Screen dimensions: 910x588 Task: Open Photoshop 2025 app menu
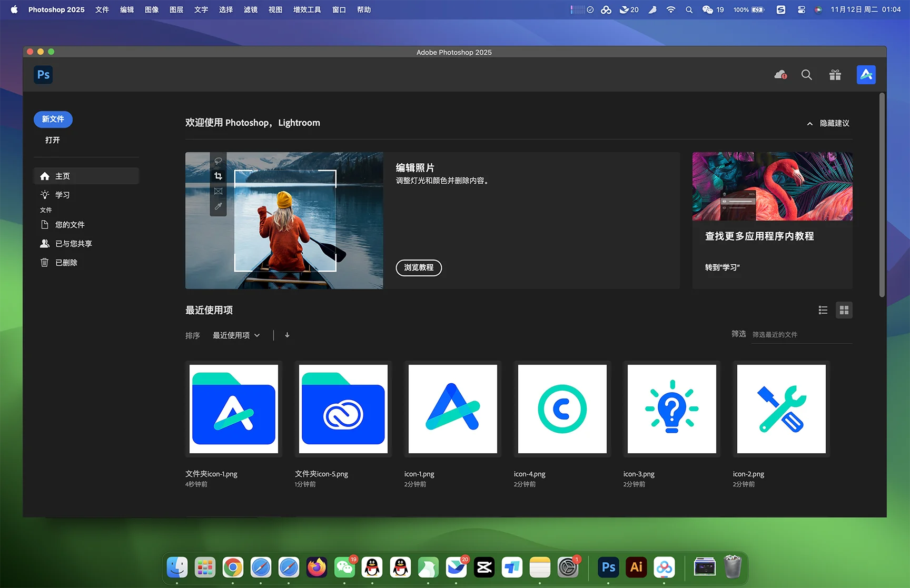(56, 9)
